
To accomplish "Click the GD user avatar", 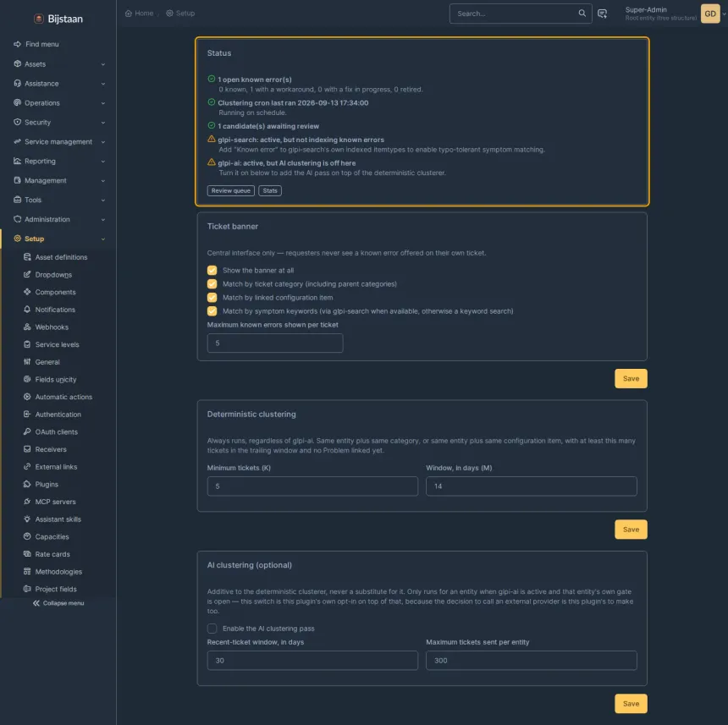I will pyautogui.click(x=710, y=14).
